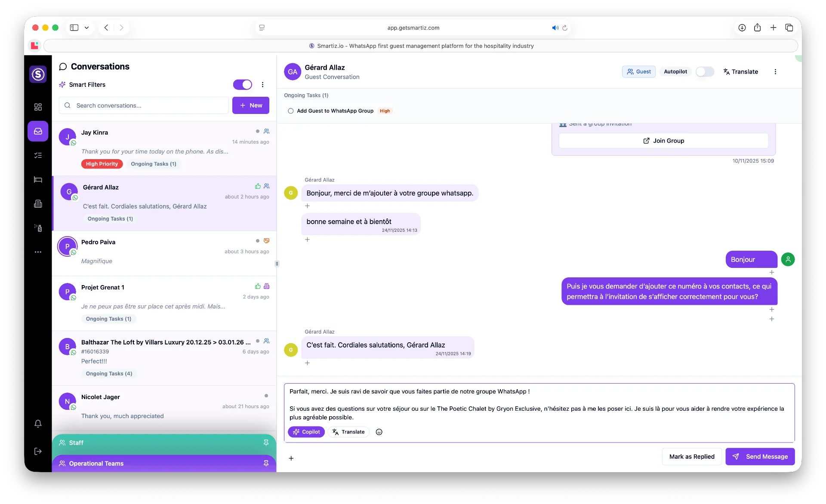Click the Copilot button in composer

click(306, 432)
